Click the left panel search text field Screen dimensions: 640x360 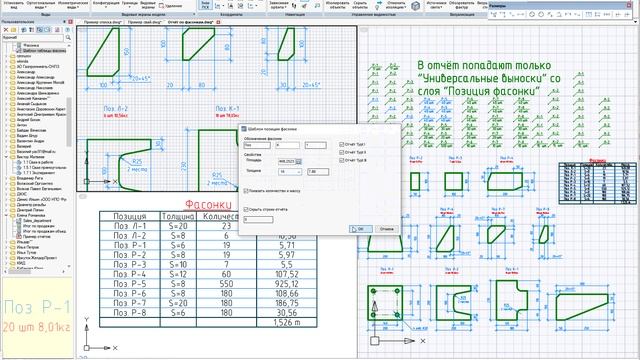tap(33, 38)
